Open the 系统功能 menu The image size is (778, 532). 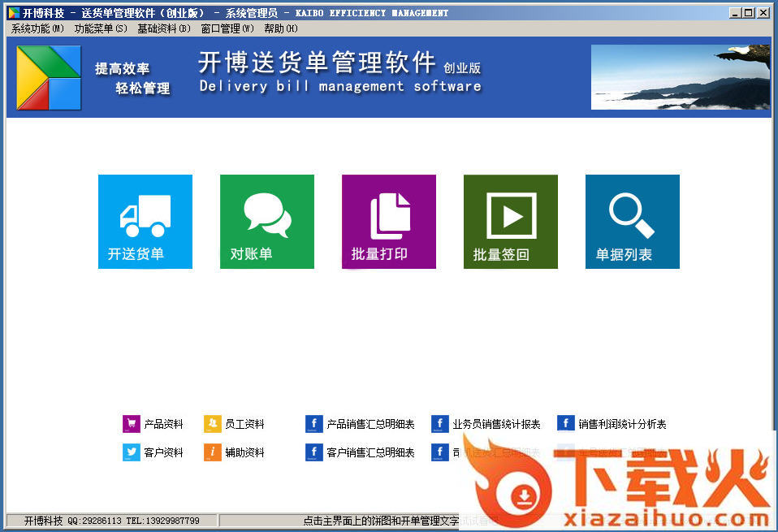(37, 28)
